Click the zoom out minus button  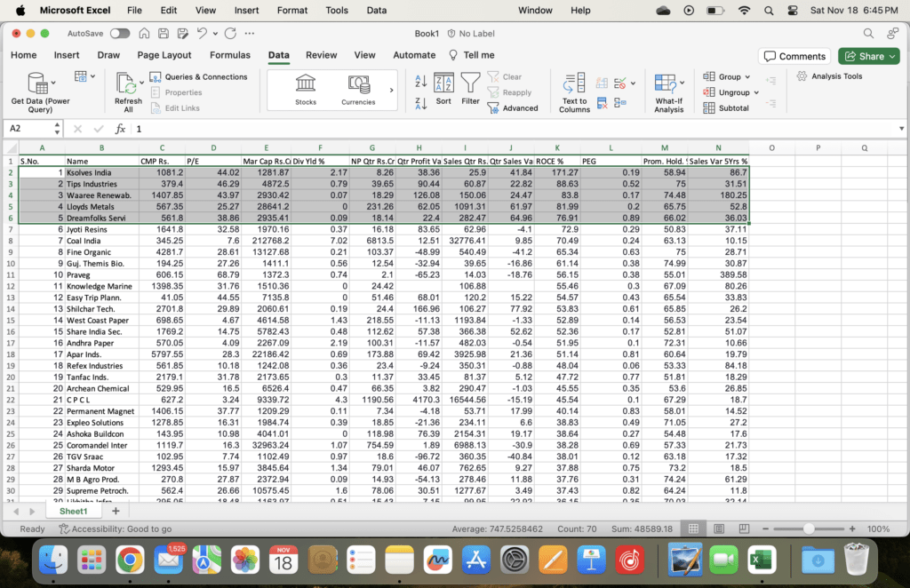pyautogui.click(x=765, y=528)
